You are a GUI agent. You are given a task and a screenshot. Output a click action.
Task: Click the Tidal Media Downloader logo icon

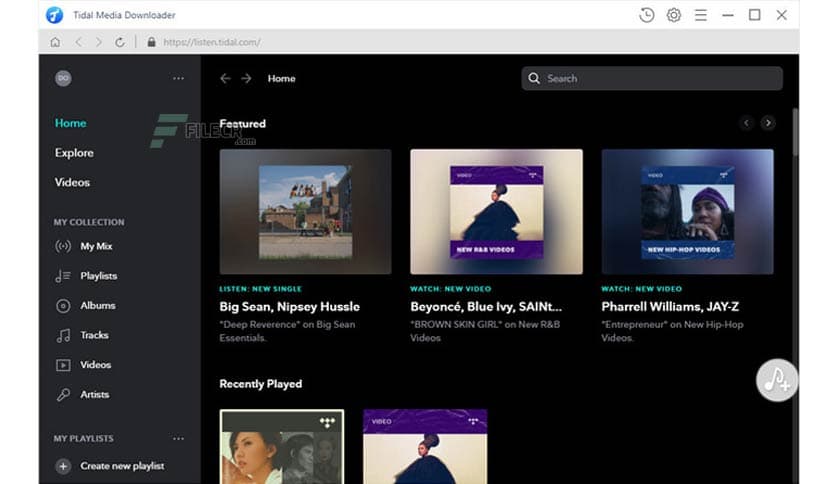pos(54,15)
